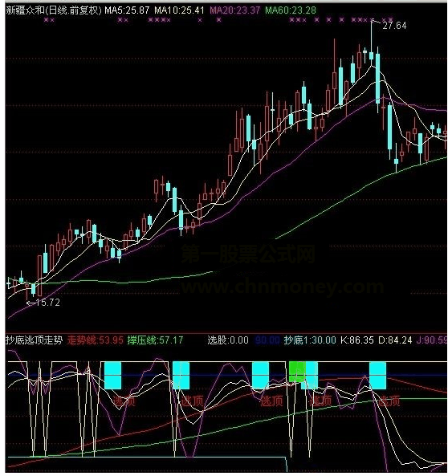
Task: Click the 抄底1:30.00 value label
Action: pos(310,340)
